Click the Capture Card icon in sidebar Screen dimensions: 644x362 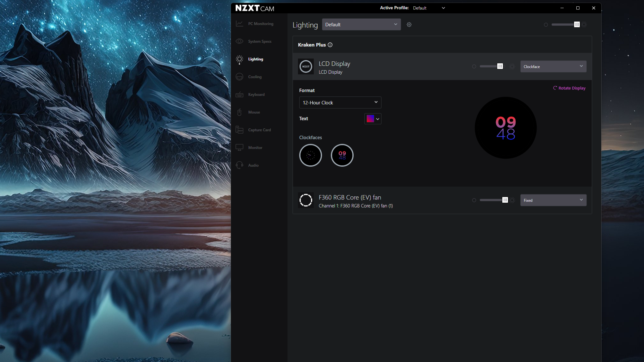pyautogui.click(x=239, y=130)
